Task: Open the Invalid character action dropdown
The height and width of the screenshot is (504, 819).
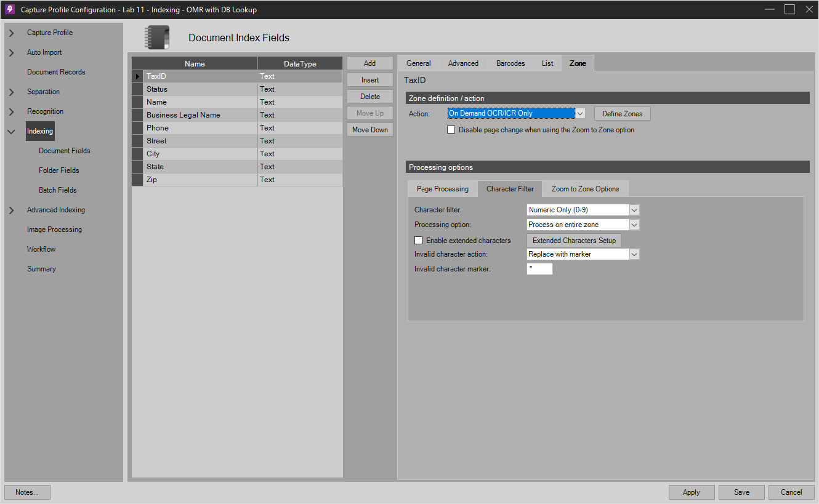Action: [634, 254]
